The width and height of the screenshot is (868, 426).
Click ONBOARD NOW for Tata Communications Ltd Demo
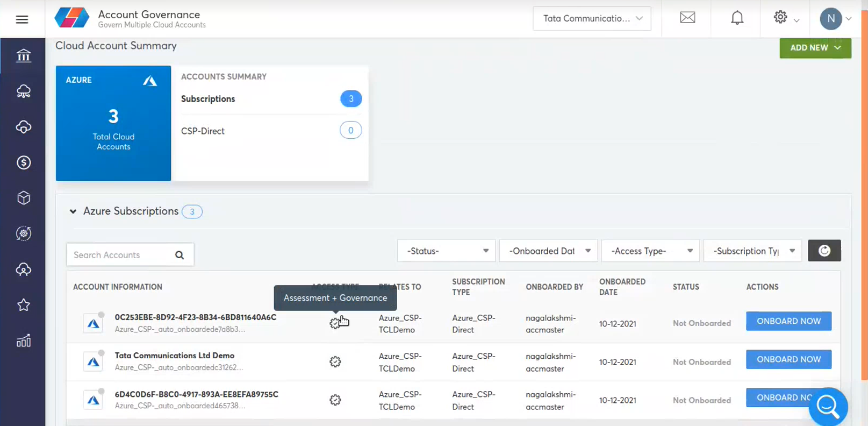pyautogui.click(x=788, y=359)
